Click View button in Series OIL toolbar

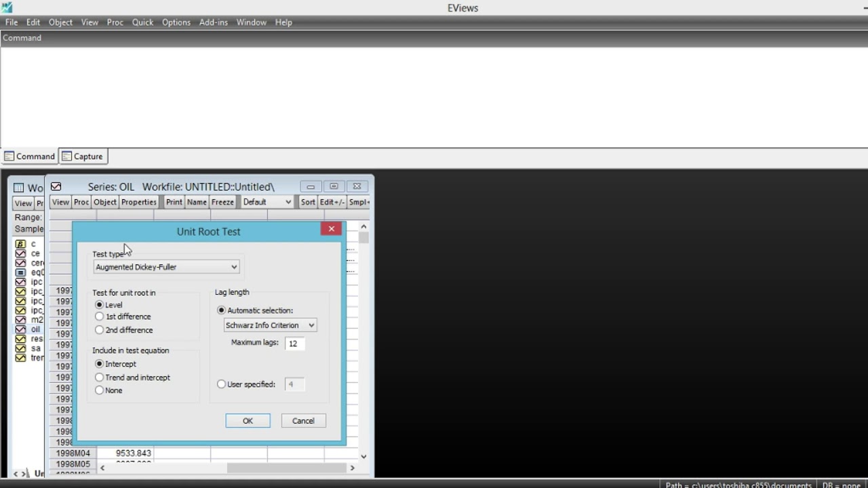[x=60, y=202]
